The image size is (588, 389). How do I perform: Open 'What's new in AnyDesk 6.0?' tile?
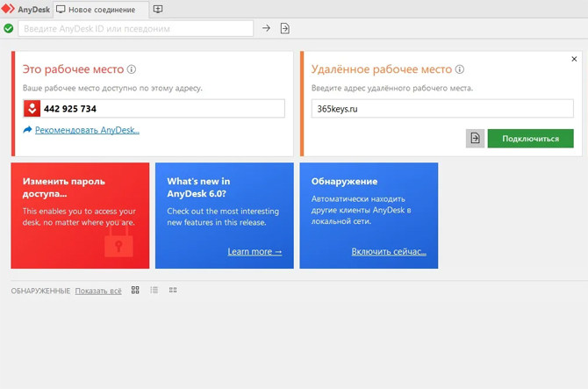[x=225, y=215]
